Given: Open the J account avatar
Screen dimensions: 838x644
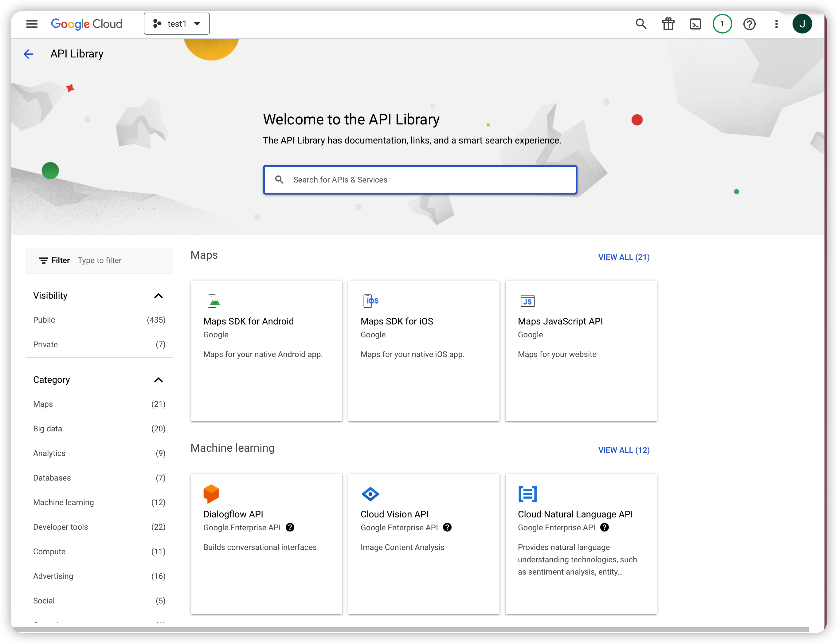Looking at the screenshot, I should 802,24.
